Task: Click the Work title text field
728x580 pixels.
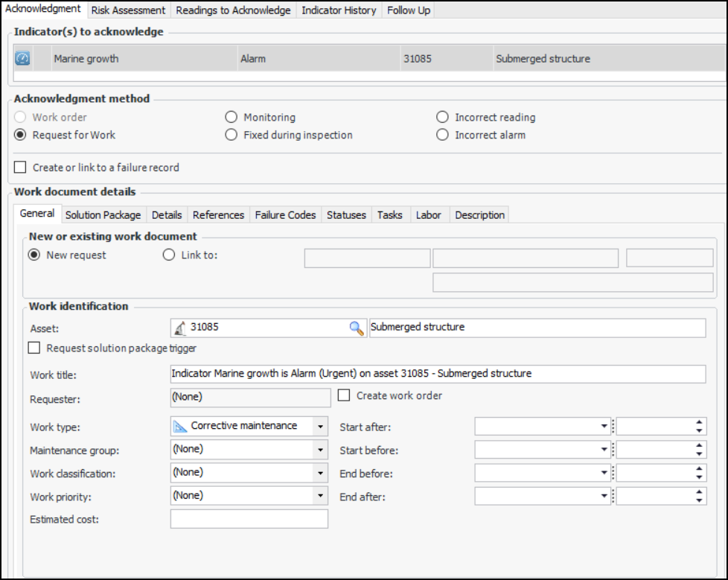Action: 437,374
